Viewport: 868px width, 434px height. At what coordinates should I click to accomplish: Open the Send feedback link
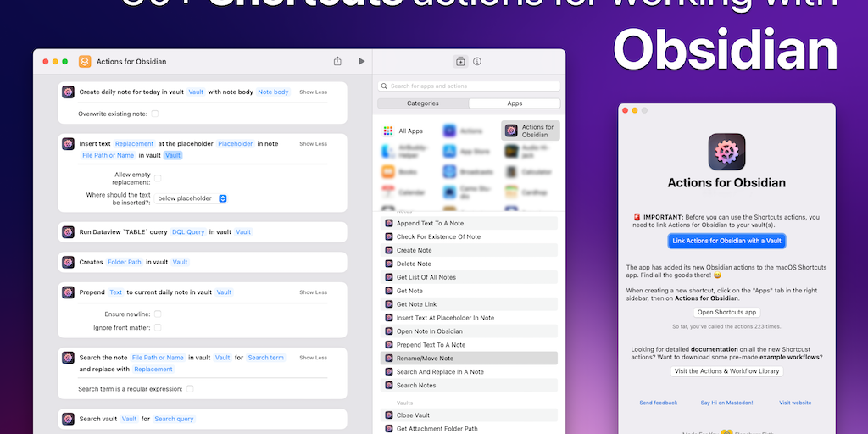(x=658, y=403)
